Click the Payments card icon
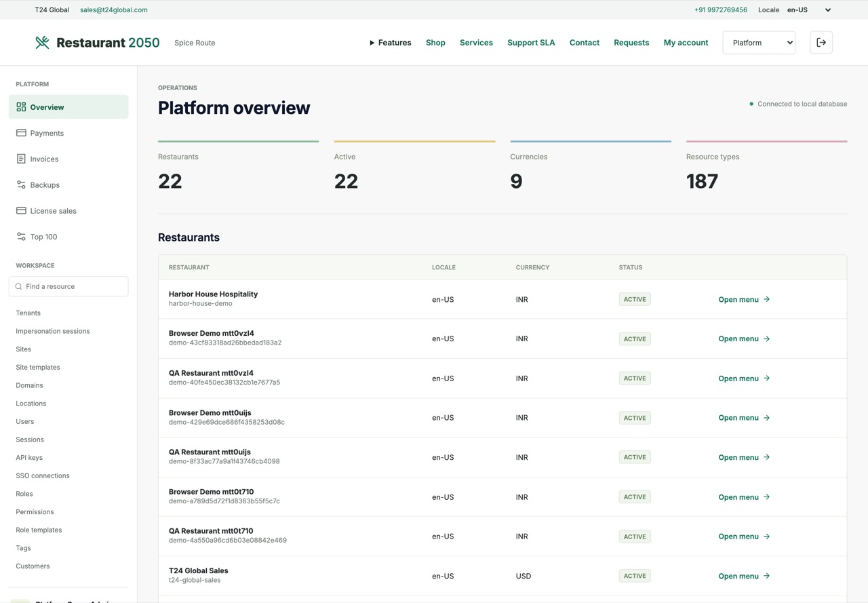 [x=21, y=133]
